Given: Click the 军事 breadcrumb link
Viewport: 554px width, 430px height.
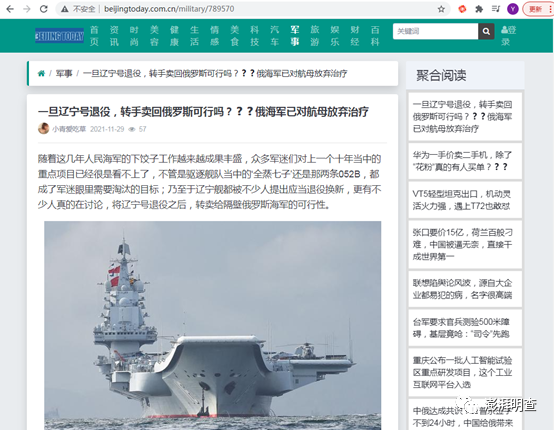Looking at the screenshot, I should pos(64,73).
